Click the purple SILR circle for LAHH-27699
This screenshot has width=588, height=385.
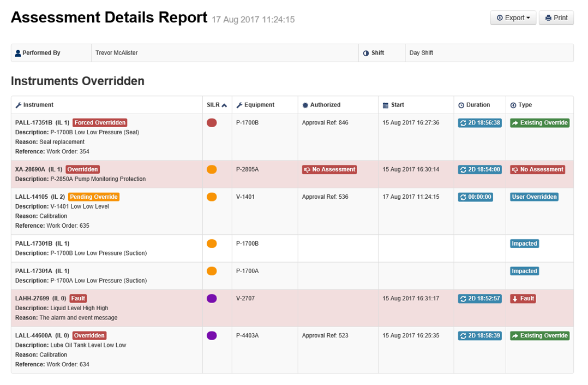[x=212, y=299]
